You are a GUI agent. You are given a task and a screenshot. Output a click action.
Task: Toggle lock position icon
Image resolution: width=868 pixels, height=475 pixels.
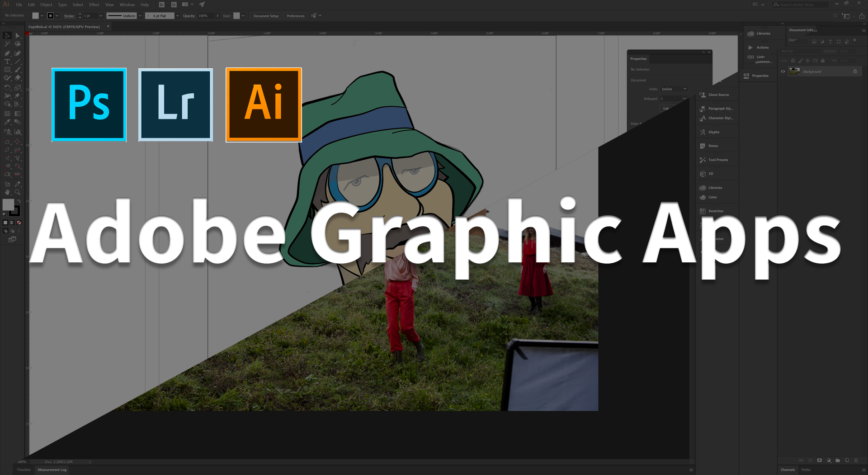[808, 61]
